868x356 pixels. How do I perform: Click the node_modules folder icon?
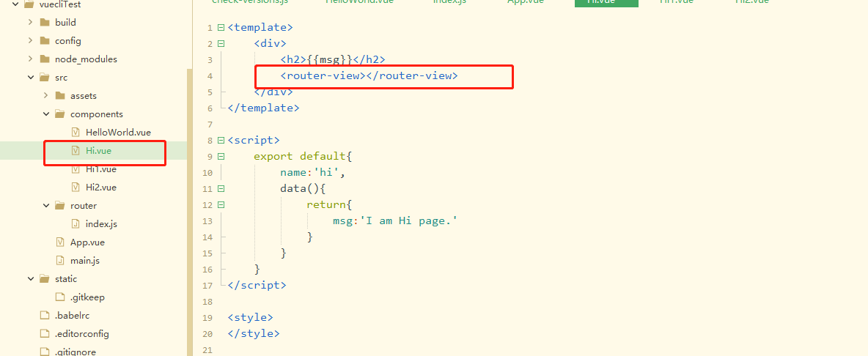pos(45,59)
